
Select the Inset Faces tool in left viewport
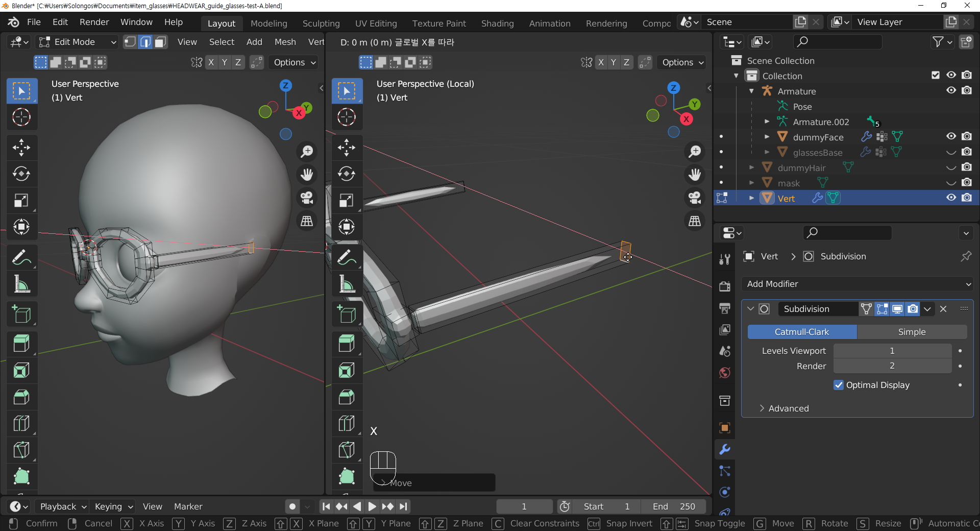[x=21, y=370]
